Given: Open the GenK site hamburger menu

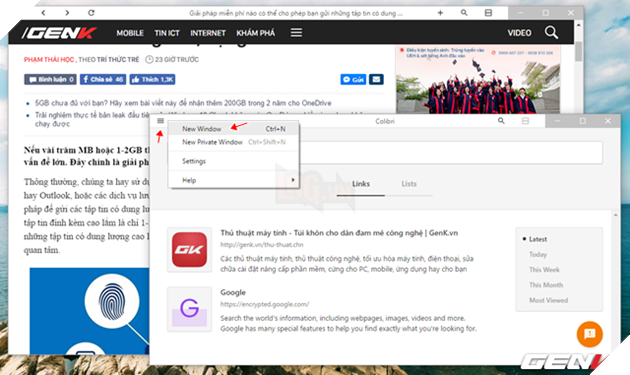Looking at the screenshot, I should 296,33.
